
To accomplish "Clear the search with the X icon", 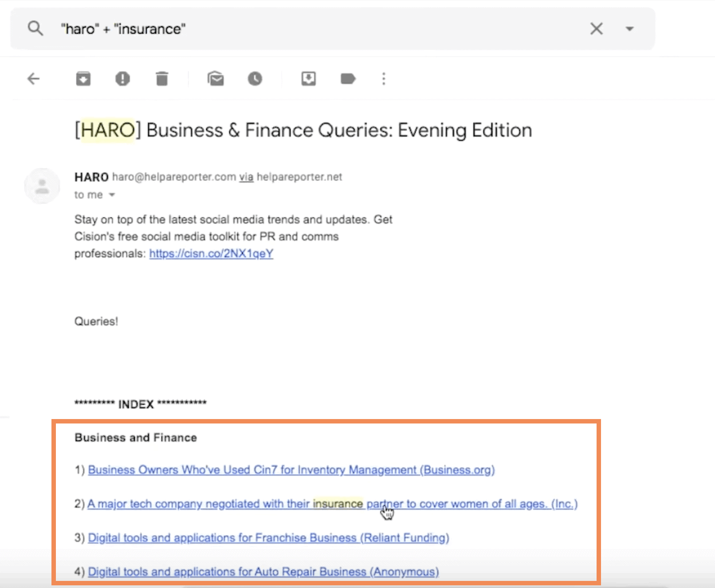I will click(x=597, y=29).
